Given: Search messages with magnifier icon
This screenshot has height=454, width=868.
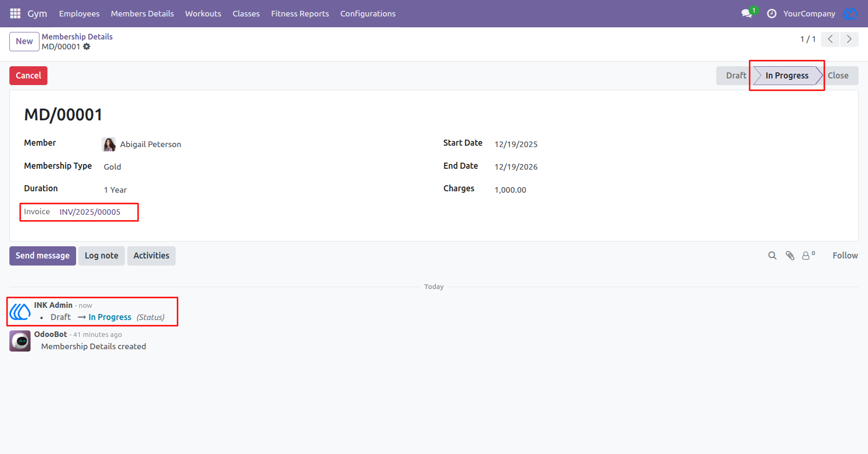Looking at the screenshot, I should pyautogui.click(x=772, y=256).
